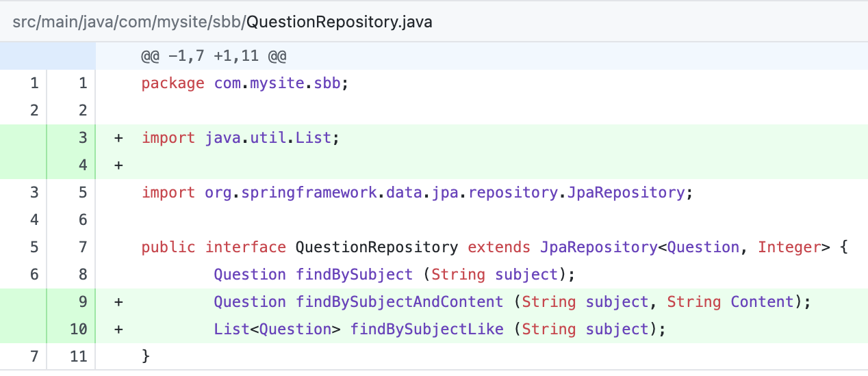Click the QuestionRepository interface name in code
Image resolution: width=868 pixels, height=376 pixels.
[376, 247]
